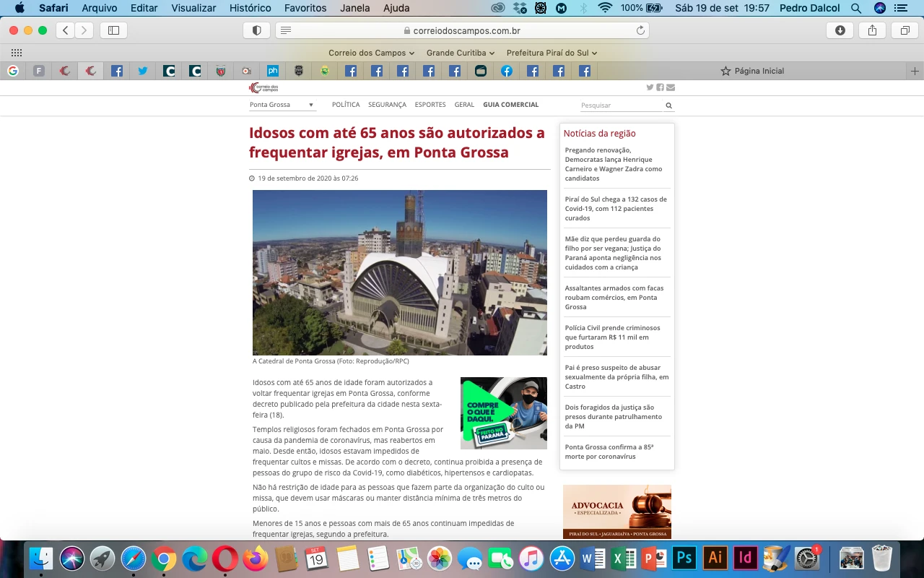Click the Share icon in Safari toolbar
This screenshot has height=578, width=924.
click(x=872, y=30)
